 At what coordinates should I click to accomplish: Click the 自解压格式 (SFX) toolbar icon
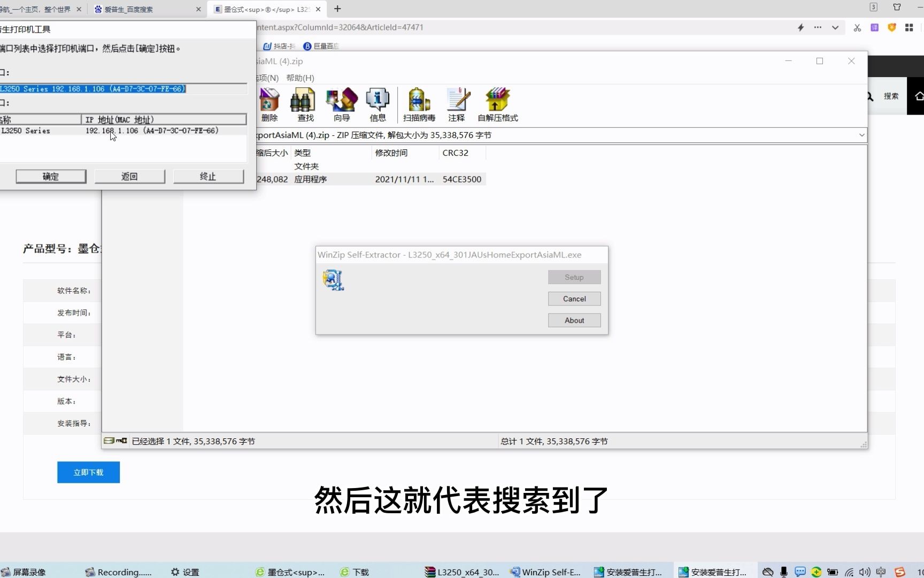498,104
